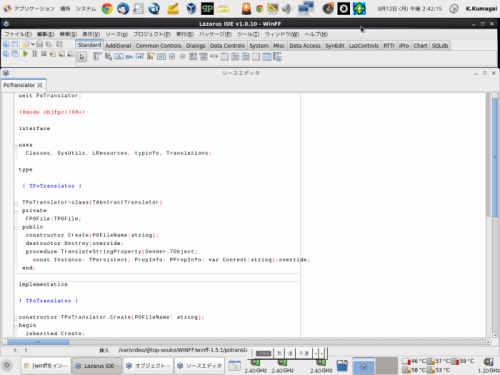Screen dimensions: 500x375
Task: Close the PoTranslator tab with X
Action: (x=40, y=85)
